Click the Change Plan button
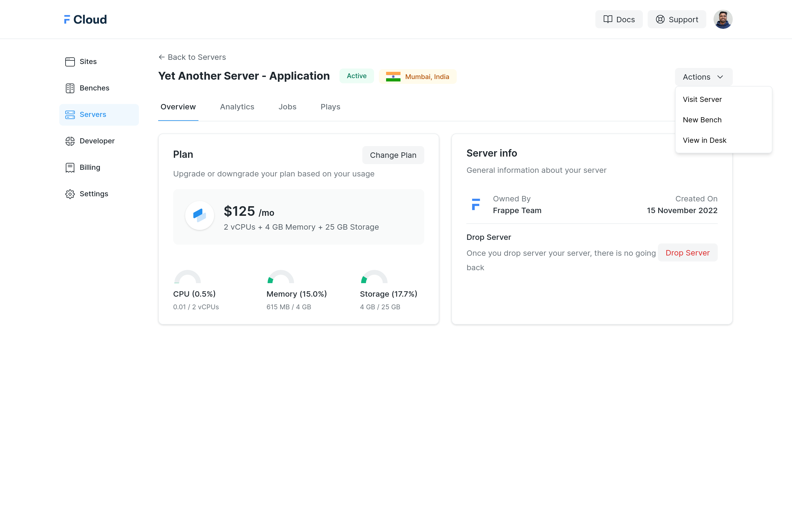 click(x=393, y=155)
